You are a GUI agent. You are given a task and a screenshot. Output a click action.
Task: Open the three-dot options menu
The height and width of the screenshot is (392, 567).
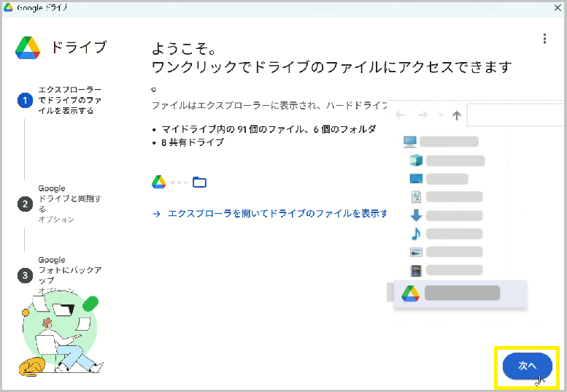(x=544, y=39)
